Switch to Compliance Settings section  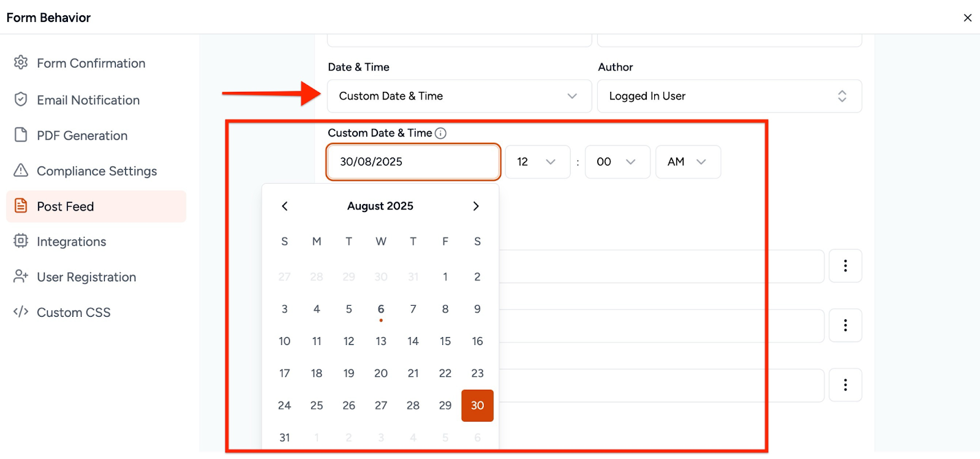pos(97,171)
